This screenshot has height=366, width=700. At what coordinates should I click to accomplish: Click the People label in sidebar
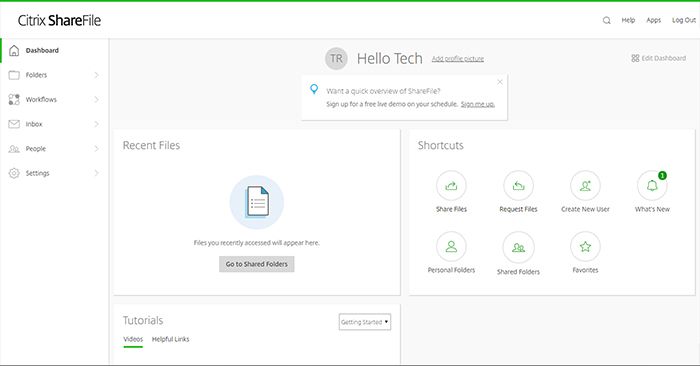(x=36, y=149)
